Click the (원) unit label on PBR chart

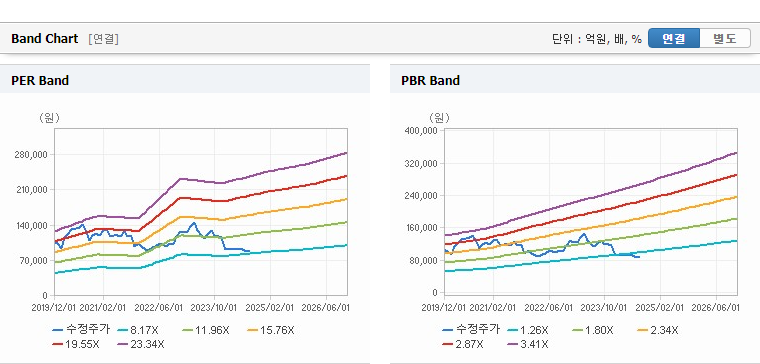pyautogui.click(x=439, y=118)
